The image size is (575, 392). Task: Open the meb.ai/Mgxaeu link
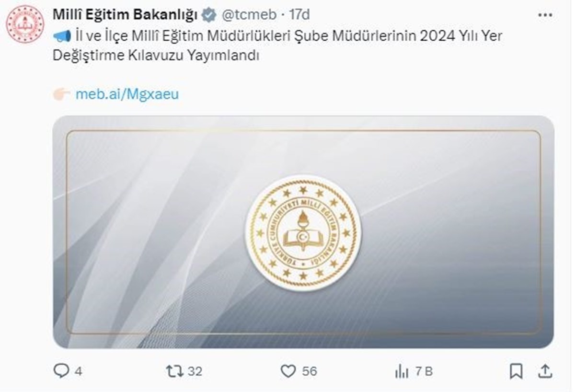127,93
